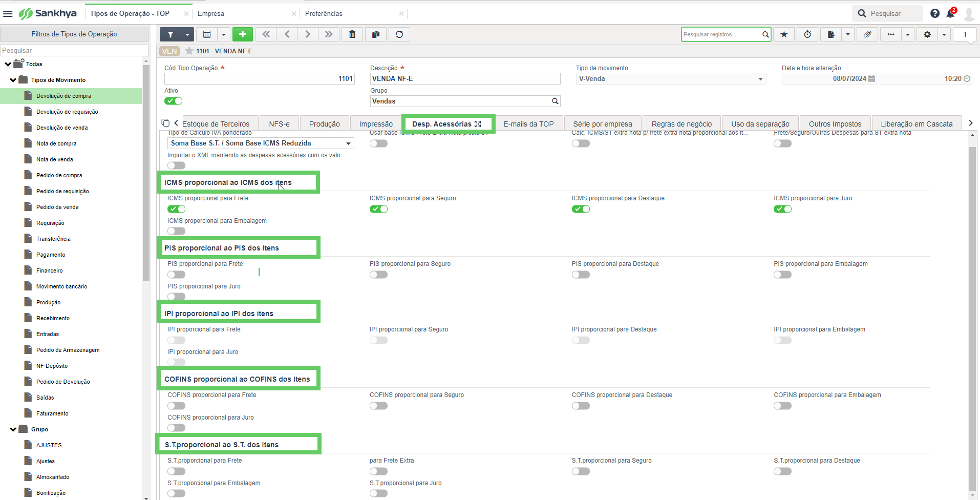Toggle ICMS proporcional para Destaque
980x500 pixels.
point(581,209)
